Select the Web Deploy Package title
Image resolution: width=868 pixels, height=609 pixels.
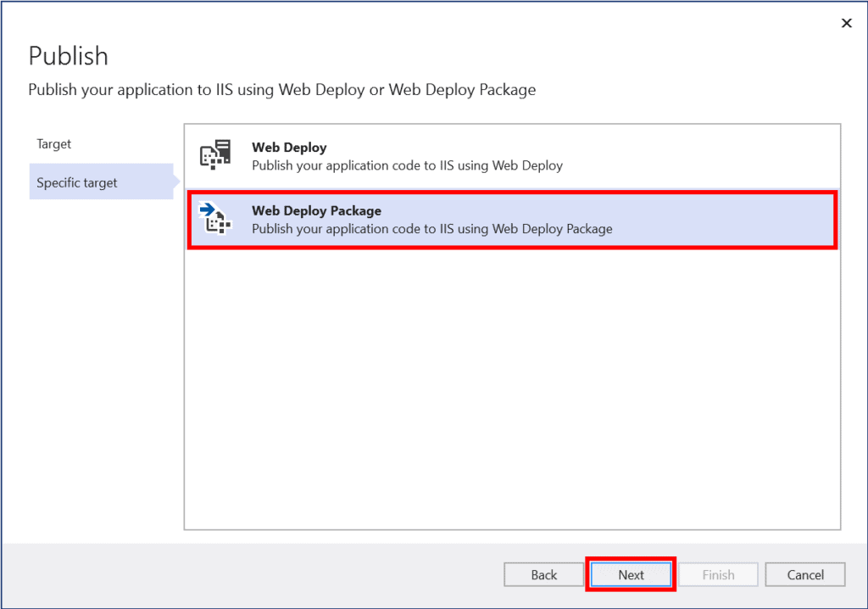tap(316, 210)
